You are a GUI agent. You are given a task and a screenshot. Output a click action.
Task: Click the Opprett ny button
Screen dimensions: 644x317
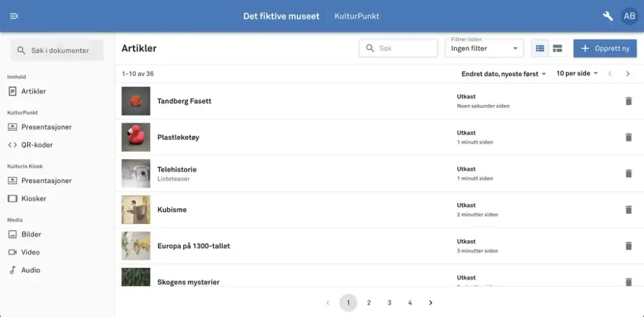605,48
